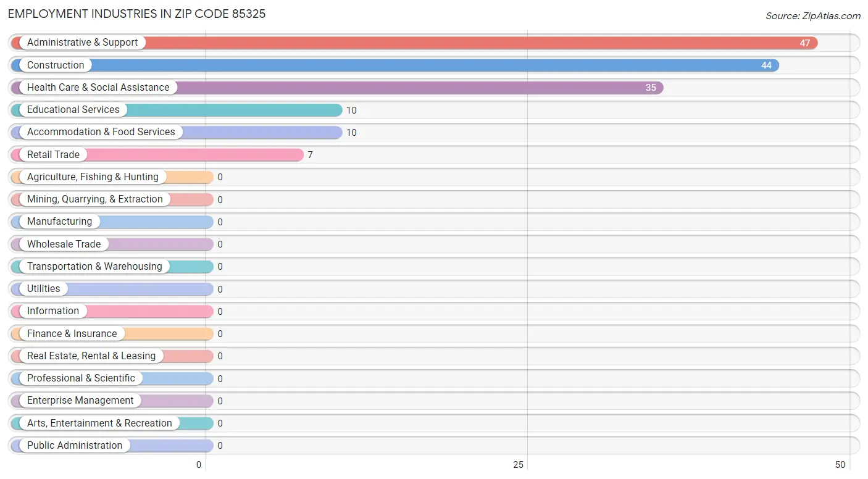
Task: Click the Real Estate, Rental & Leasing label
Action: pos(91,356)
